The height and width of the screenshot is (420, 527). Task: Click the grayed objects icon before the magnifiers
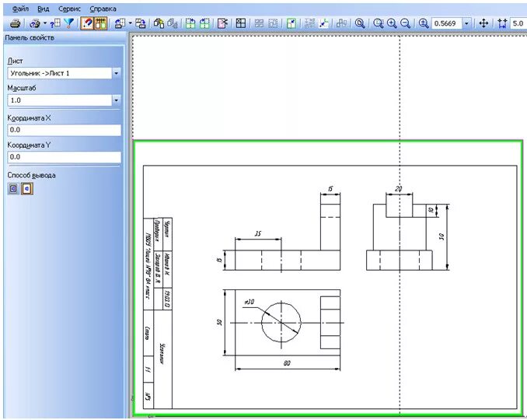click(x=341, y=23)
